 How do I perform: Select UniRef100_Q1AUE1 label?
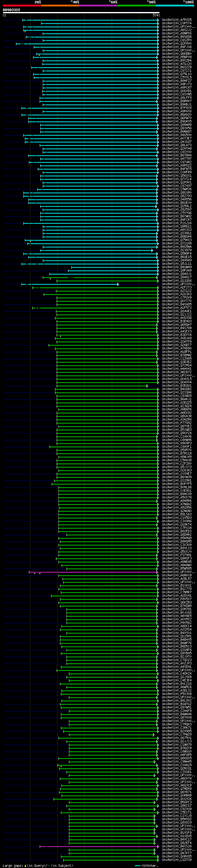[x=177, y=311]
